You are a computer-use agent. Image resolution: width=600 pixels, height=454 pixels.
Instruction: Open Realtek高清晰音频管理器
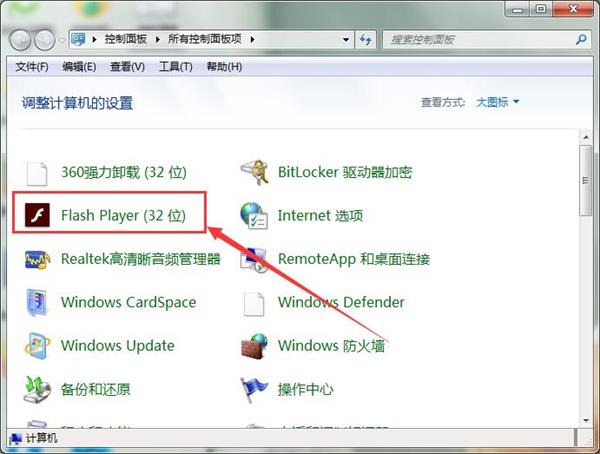point(141,259)
